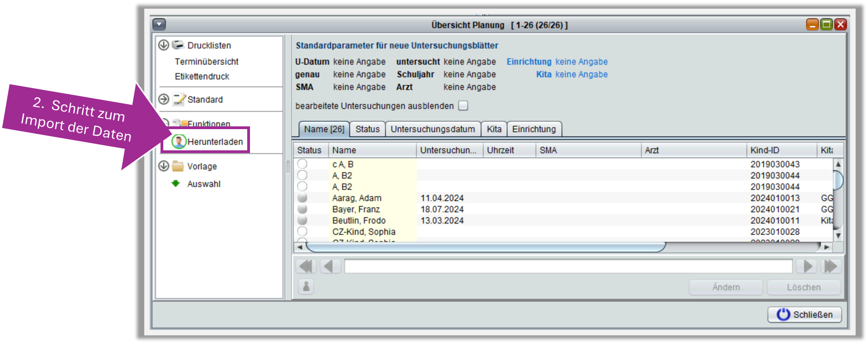Switch to the Untersuchungsdatum tab
This screenshot has height=344, width=868.
[433, 129]
